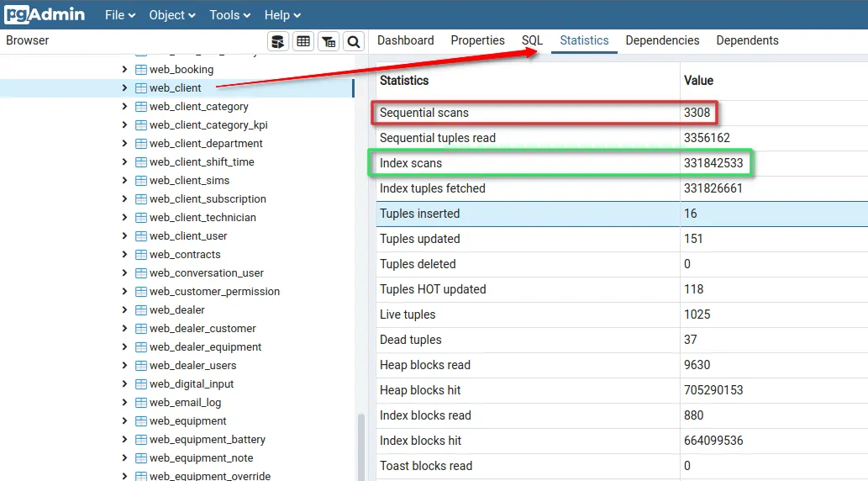Click the browser tree vertical scrollbar
The width and height of the screenshot is (868, 481).
tap(361, 446)
